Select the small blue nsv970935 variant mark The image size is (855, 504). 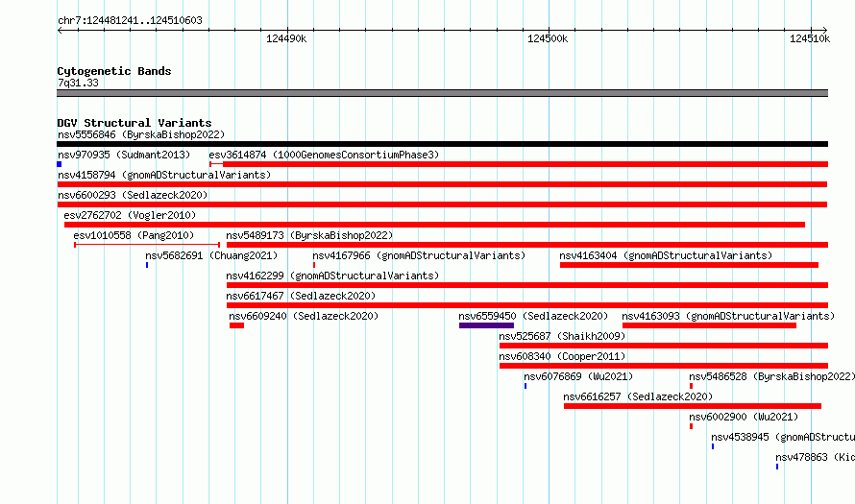(59, 164)
